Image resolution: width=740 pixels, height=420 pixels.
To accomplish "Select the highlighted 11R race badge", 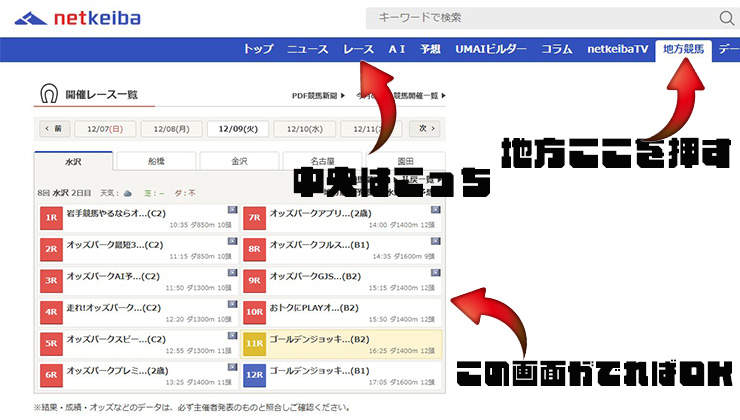I will point(254,344).
